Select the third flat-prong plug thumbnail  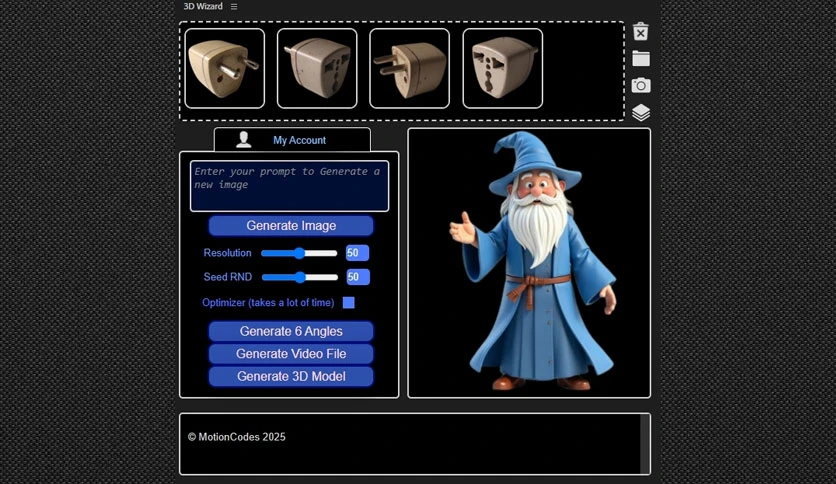(x=409, y=68)
